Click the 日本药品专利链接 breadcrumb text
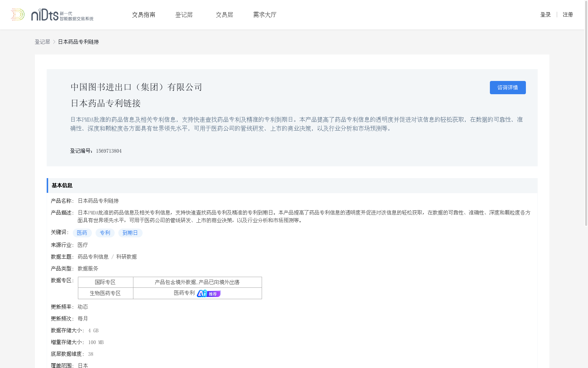This screenshot has width=588, height=368. click(78, 42)
